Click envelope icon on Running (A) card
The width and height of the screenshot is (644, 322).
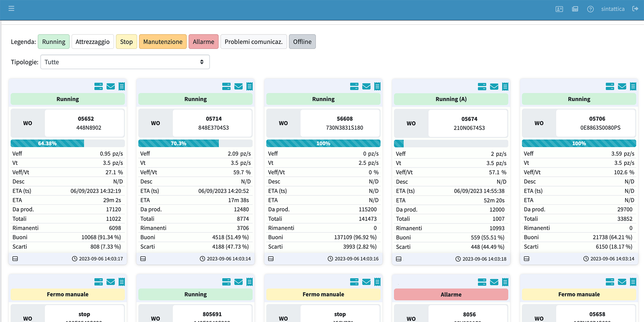pyautogui.click(x=494, y=86)
